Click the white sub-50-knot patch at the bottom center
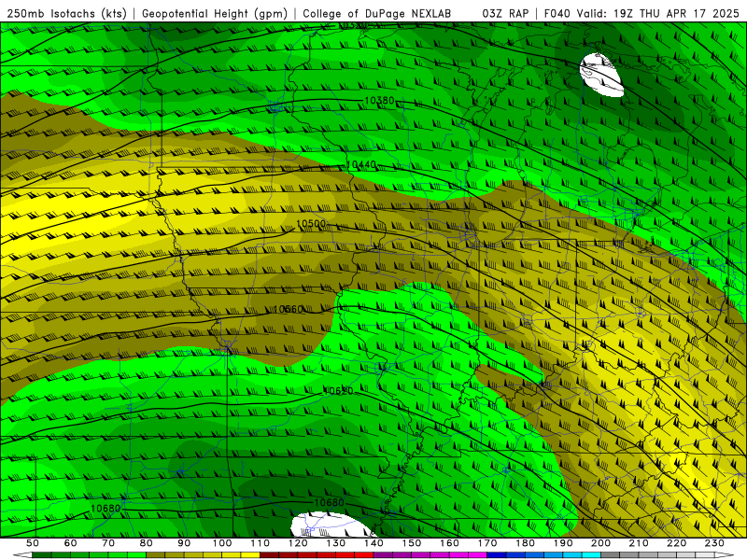This screenshot has width=747, height=560. (x=331, y=525)
